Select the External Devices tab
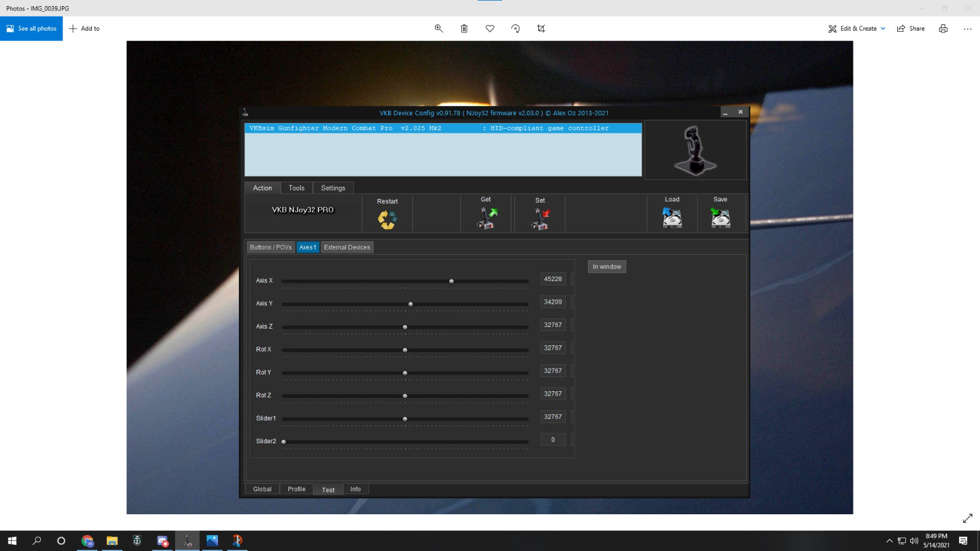 click(347, 247)
